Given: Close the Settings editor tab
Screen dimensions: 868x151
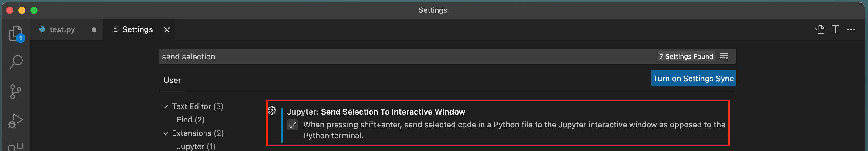Looking at the screenshot, I should (x=167, y=30).
